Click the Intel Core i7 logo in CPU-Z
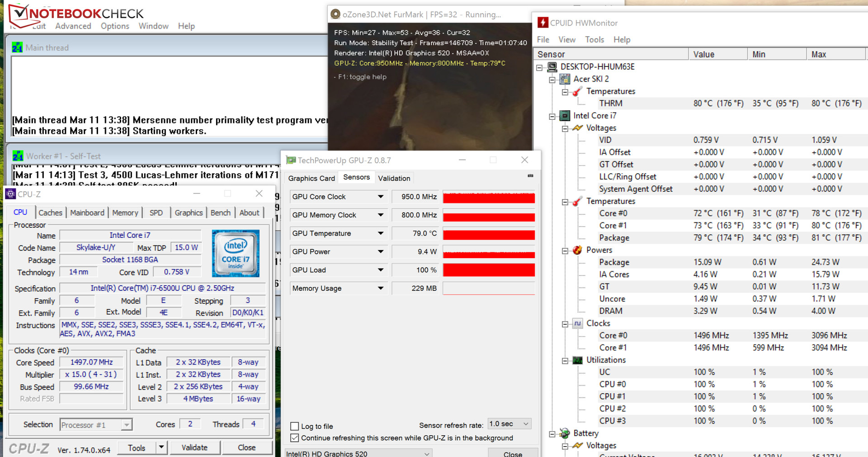Viewport: 868px width, 457px height. pyautogui.click(x=236, y=253)
